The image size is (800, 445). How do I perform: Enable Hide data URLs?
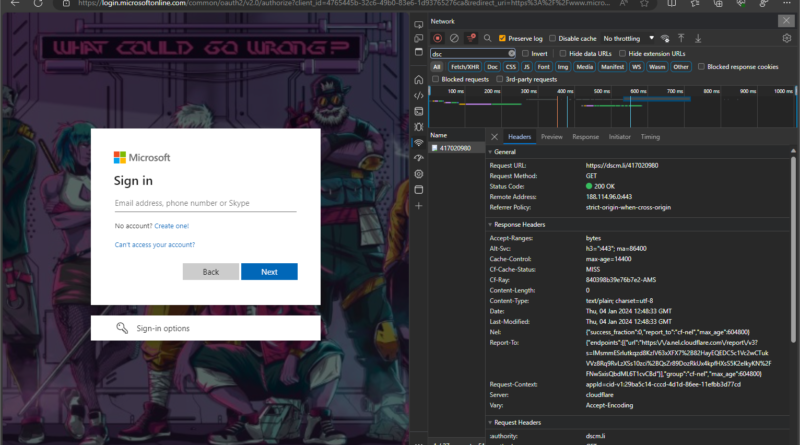point(563,54)
